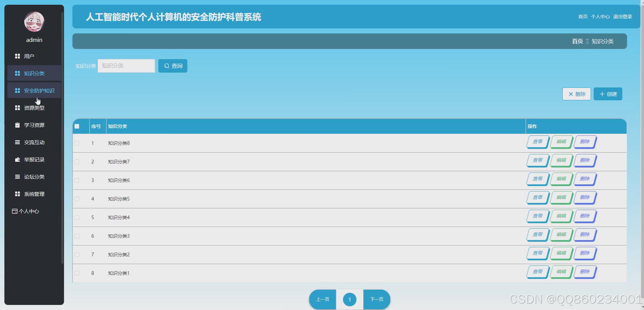Click the list icon beside 论坛分类

18,177
